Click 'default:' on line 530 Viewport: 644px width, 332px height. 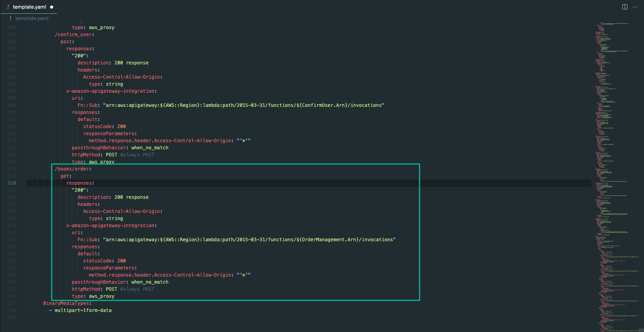click(x=89, y=254)
